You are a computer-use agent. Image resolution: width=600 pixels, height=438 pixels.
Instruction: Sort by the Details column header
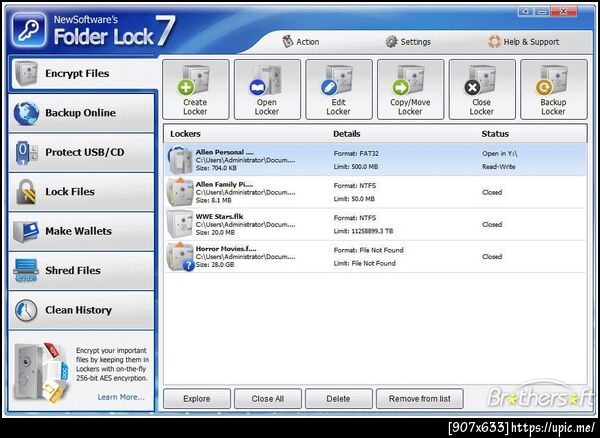pos(347,134)
